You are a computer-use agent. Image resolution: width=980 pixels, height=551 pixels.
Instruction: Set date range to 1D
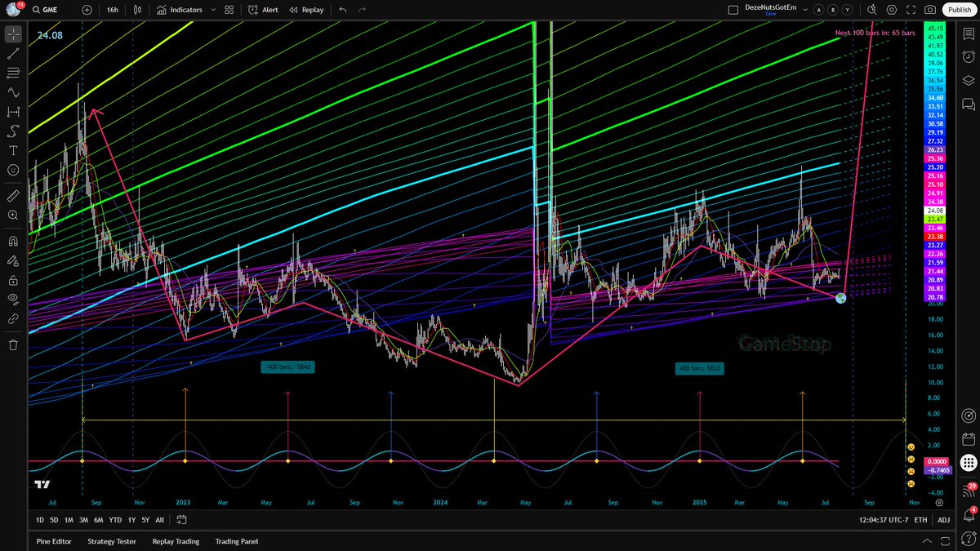(40, 520)
